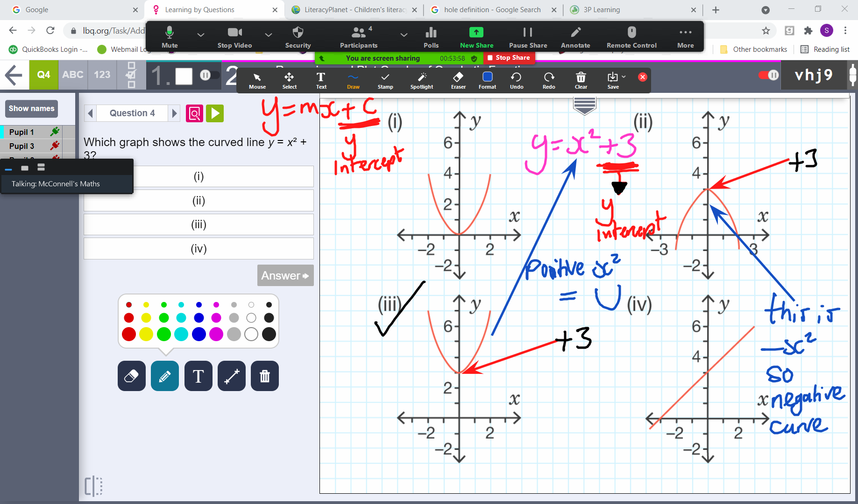Select the ABC tab
Image resolution: width=858 pixels, height=504 pixels.
[73, 75]
